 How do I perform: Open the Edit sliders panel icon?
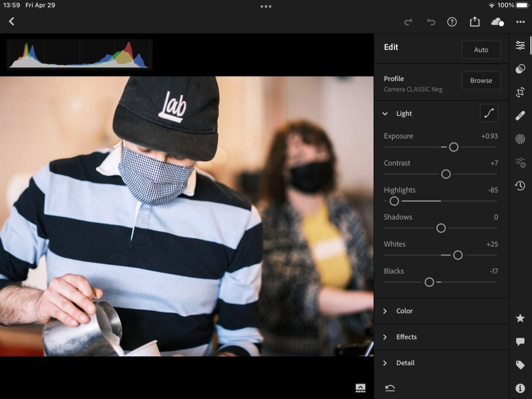pos(520,46)
